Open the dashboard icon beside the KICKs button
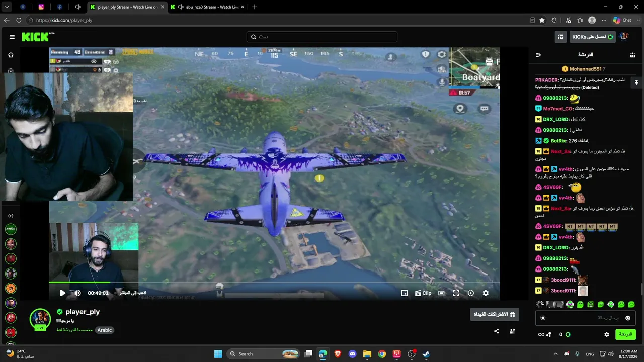644x362 pixels. click(560, 37)
